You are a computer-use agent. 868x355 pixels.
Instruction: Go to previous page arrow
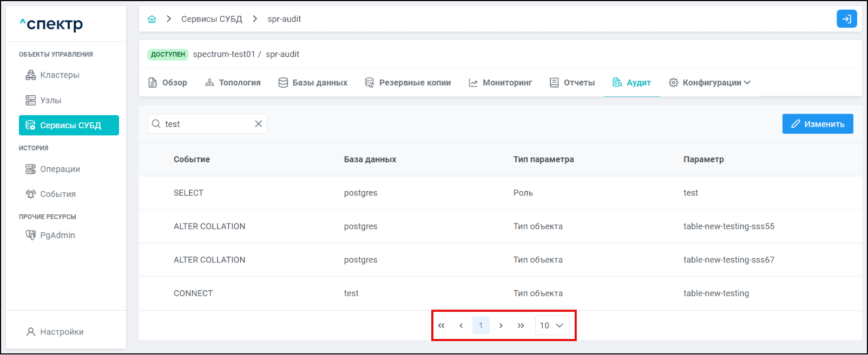[461, 325]
